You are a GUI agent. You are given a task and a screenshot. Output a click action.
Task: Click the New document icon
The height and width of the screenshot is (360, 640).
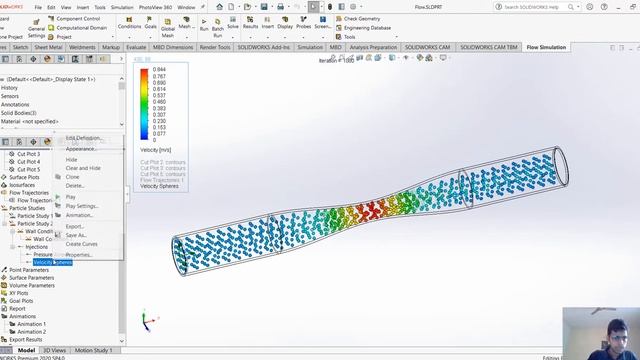pyautogui.click(x=231, y=7)
